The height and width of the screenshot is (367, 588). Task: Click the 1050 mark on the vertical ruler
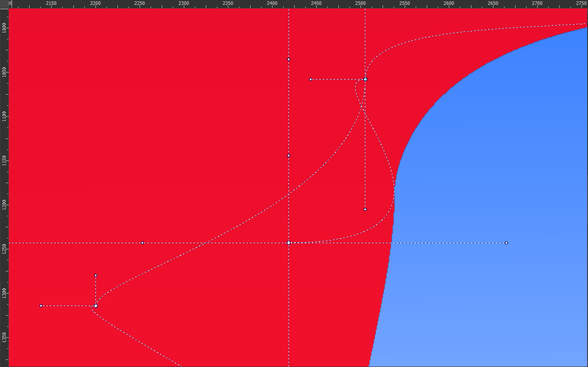(4, 71)
